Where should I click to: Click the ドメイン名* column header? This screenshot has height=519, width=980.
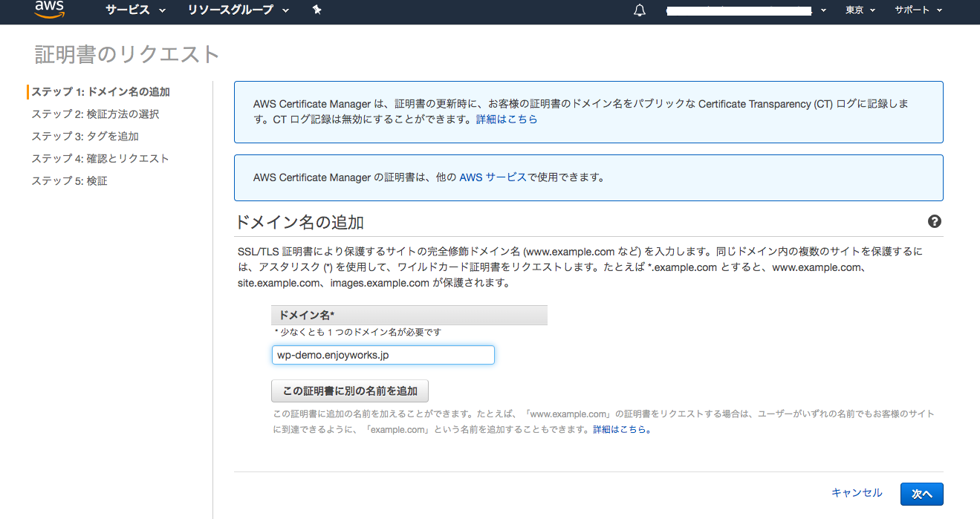coord(409,315)
